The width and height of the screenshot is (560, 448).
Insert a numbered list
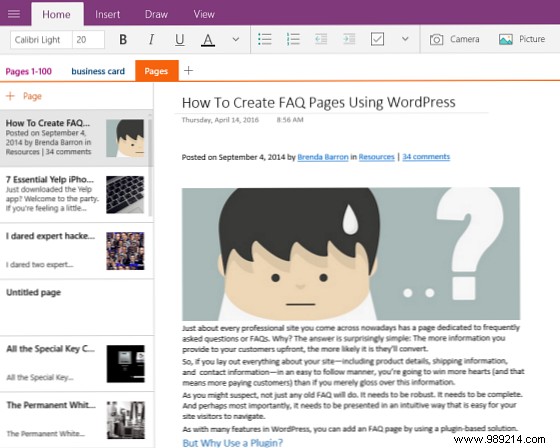[293, 39]
